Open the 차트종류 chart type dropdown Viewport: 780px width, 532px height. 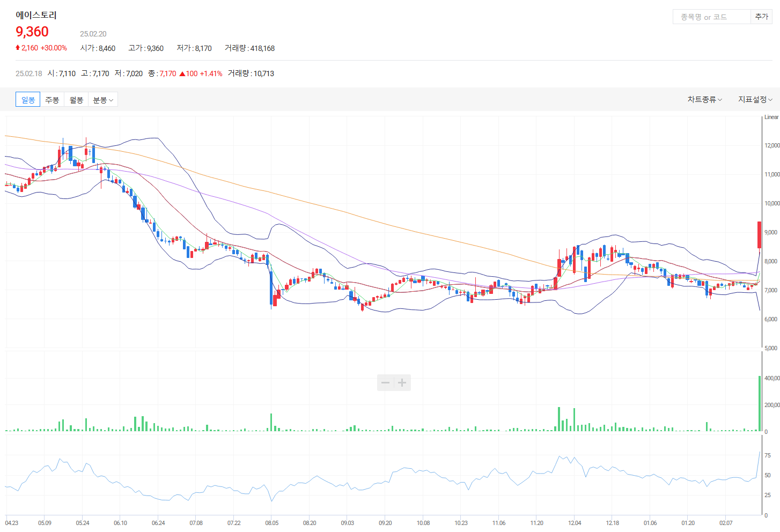pyautogui.click(x=705, y=100)
